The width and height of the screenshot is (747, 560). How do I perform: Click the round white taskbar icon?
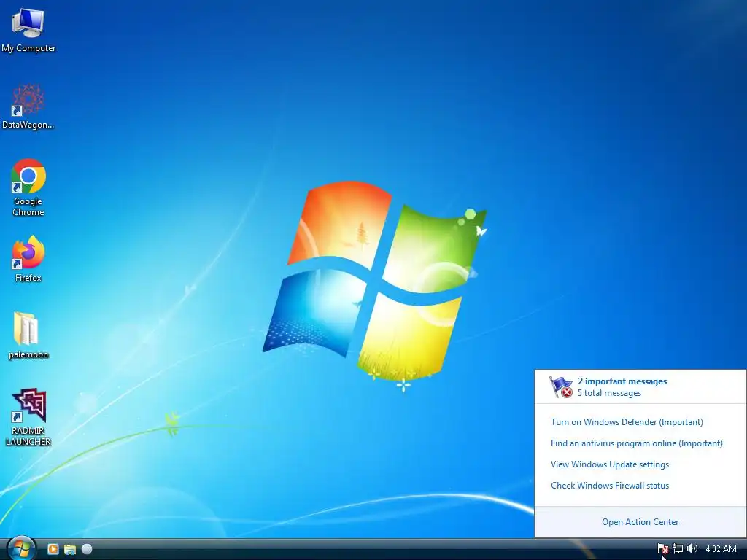point(87,549)
